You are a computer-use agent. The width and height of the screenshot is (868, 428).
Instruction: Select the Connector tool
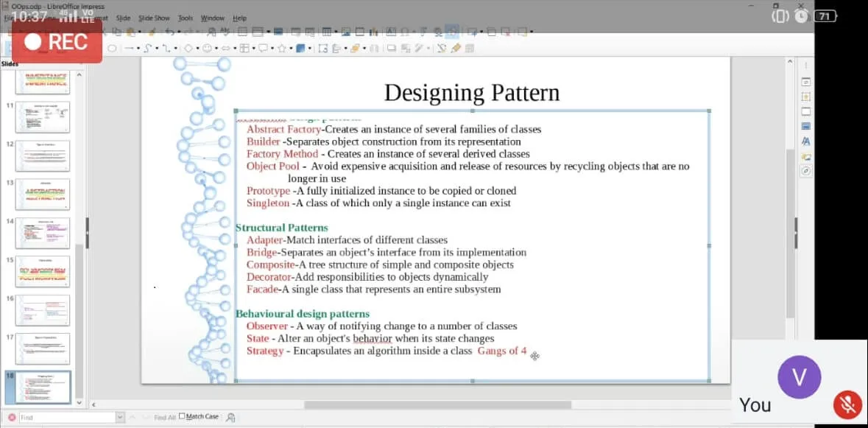[166, 49]
